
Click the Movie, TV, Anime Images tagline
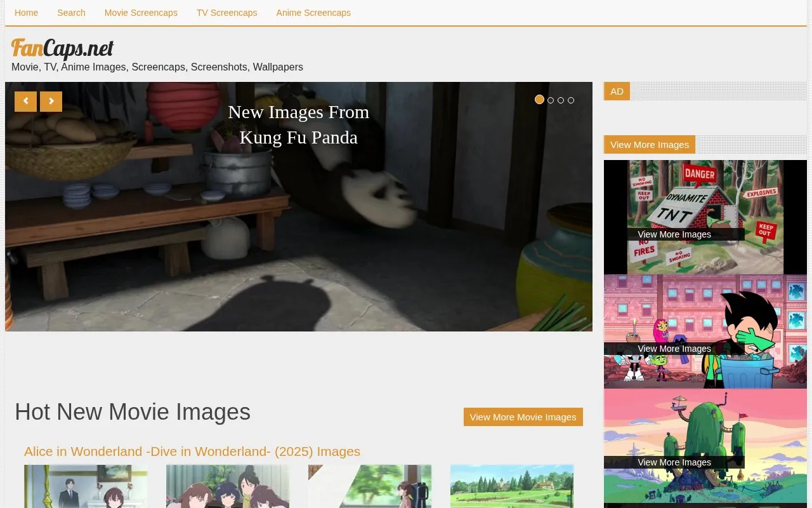pos(157,67)
